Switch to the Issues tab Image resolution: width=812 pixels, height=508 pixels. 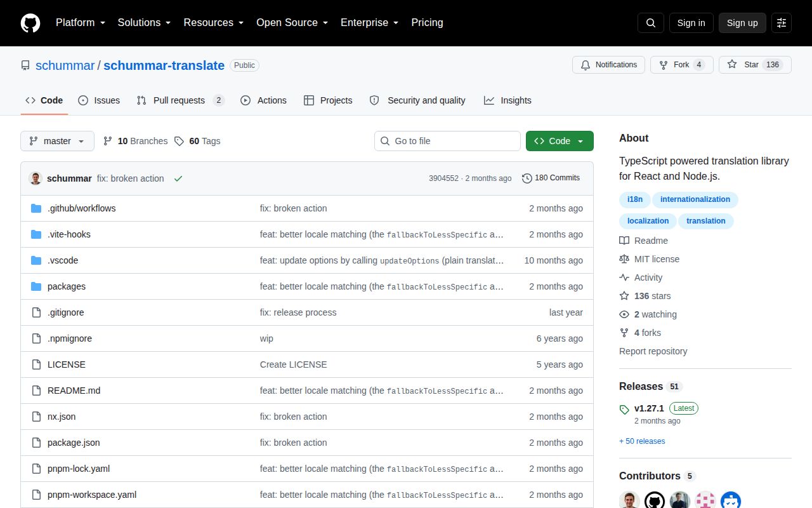click(x=99, y=100)
